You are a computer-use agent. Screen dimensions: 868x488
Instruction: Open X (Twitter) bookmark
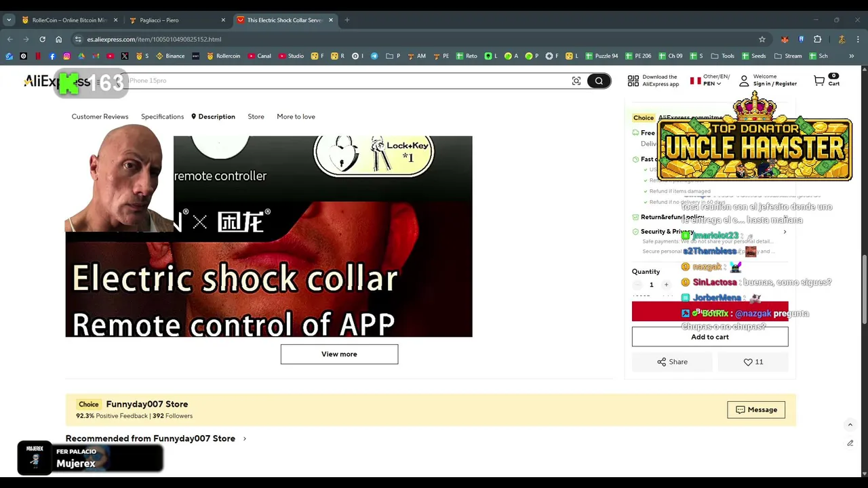pyautogui.click(x=125, y=56)
